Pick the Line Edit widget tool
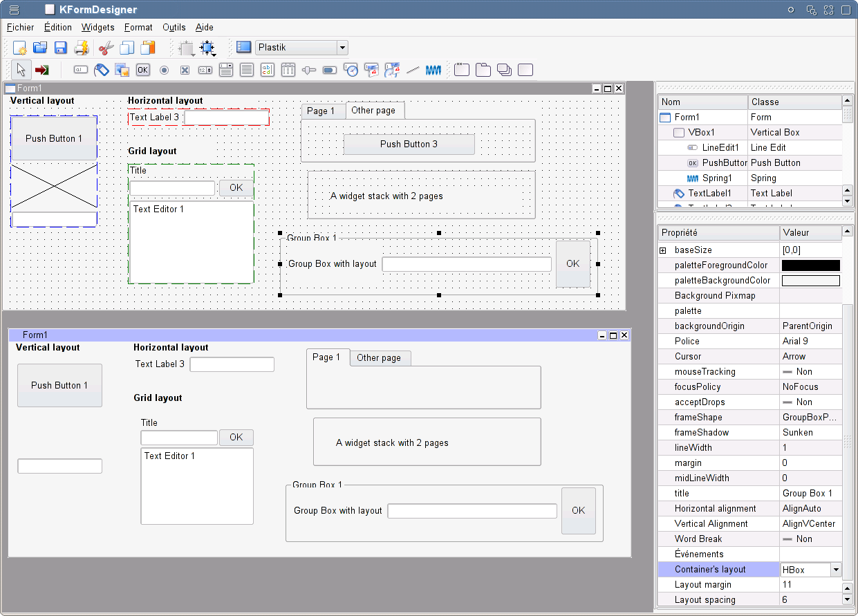Viewport: 858px width, 616px height. (x=81, y=70)
